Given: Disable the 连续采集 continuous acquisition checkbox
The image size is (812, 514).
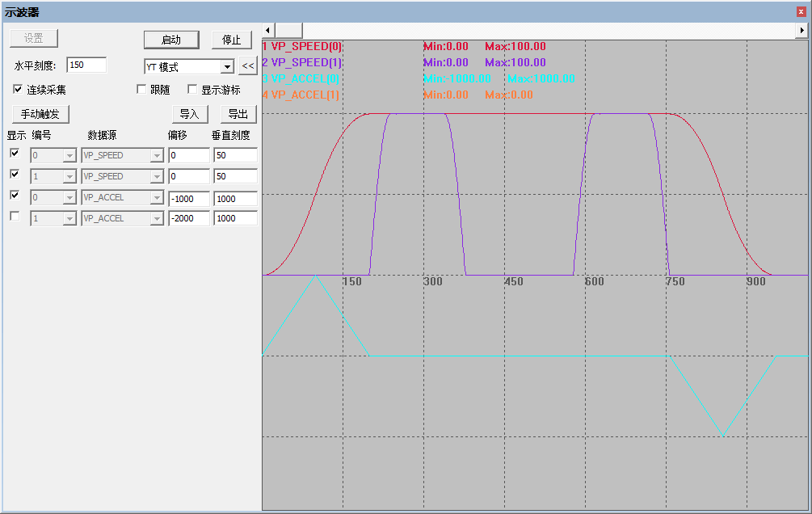Looking at the screenshot, I should click(18, 90).
